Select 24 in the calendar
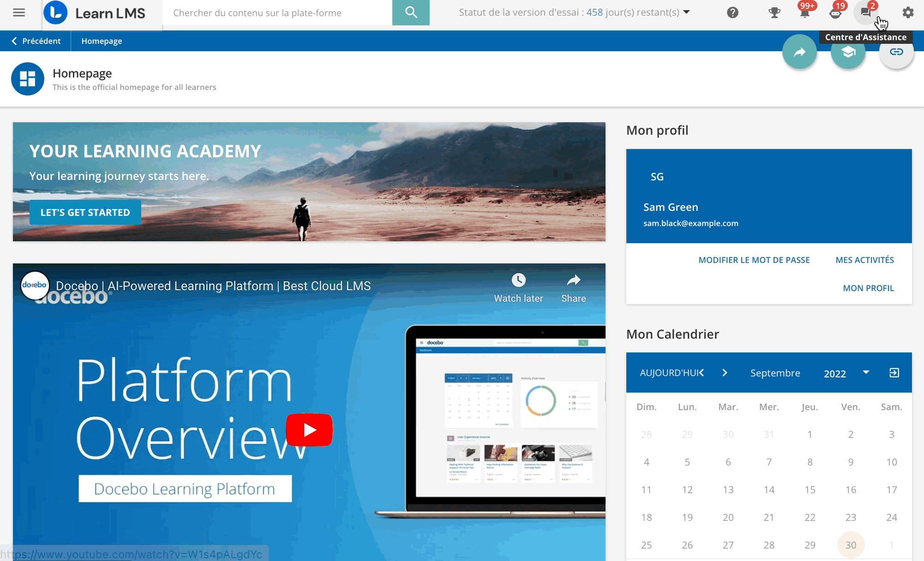Viewport: 924px width, 561px height. [892, 517]
